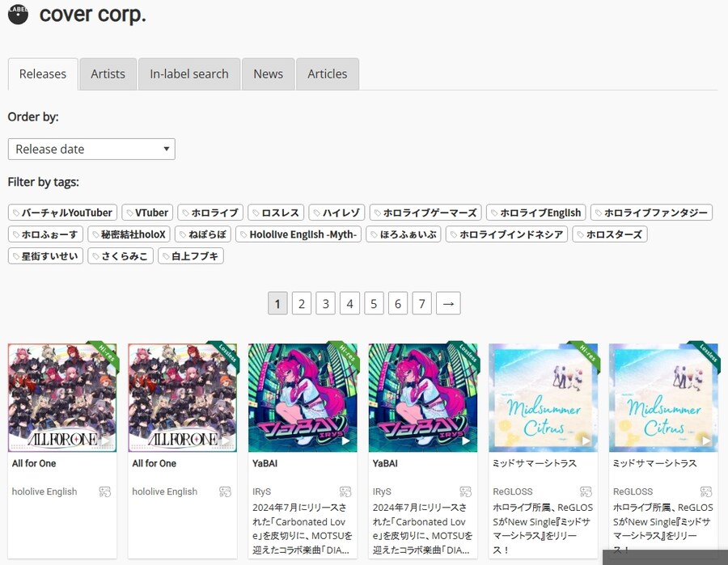Open IRyS artist on Hi-res YaBAI card
The height and width of the screenshot is (565, 728).
pos(262,491)
